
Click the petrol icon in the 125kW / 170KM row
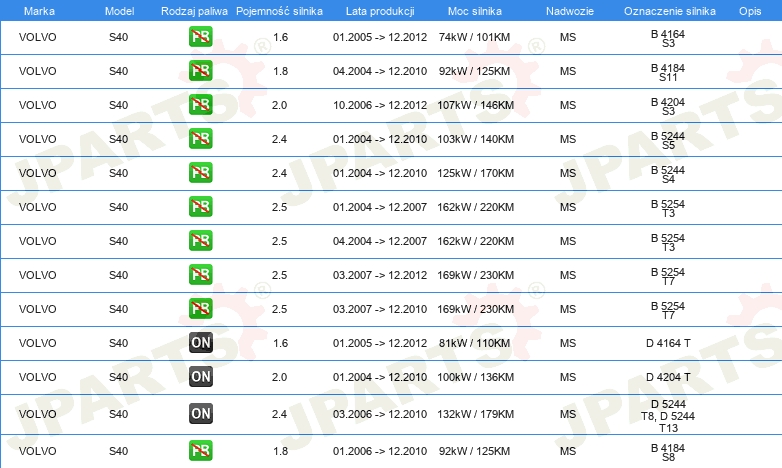click(200, 173)
